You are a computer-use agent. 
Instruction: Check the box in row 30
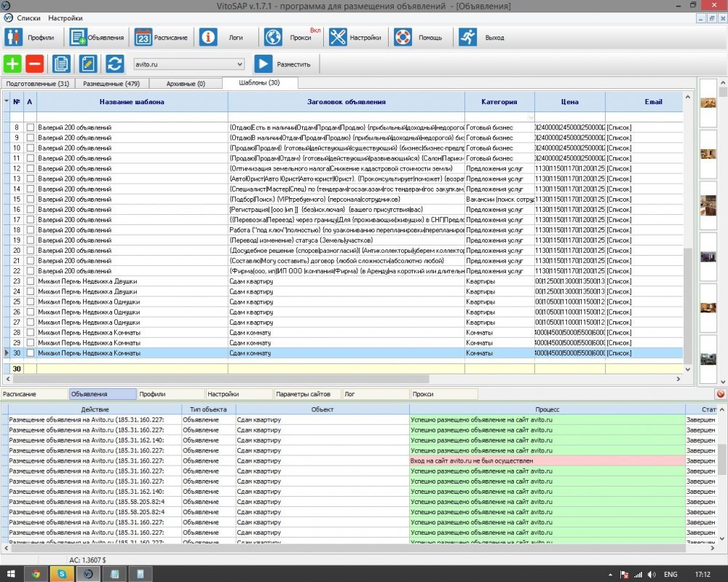click(x=30, y=353)
